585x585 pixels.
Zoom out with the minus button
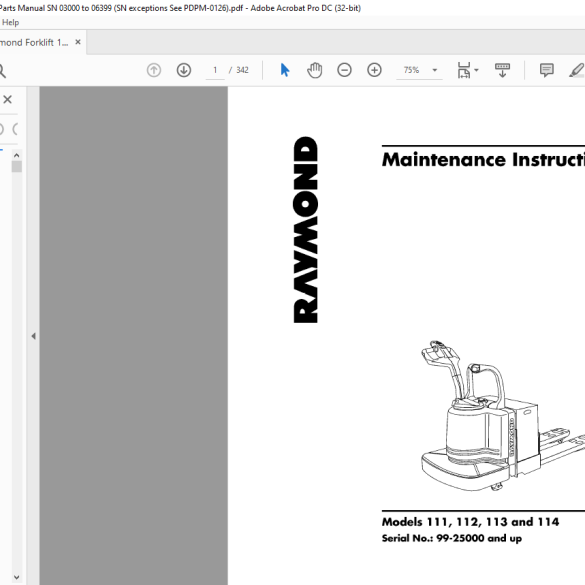pos(344,70)
